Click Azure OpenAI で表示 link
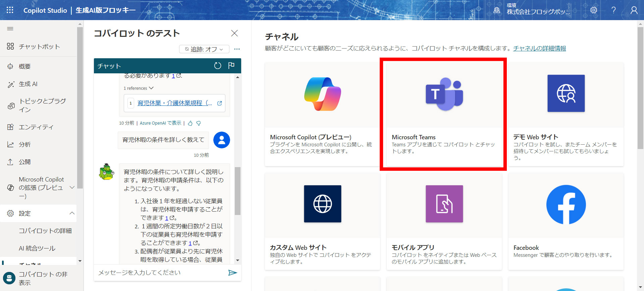This screenshot has height=291, width=644. click(x=160, y=123)
